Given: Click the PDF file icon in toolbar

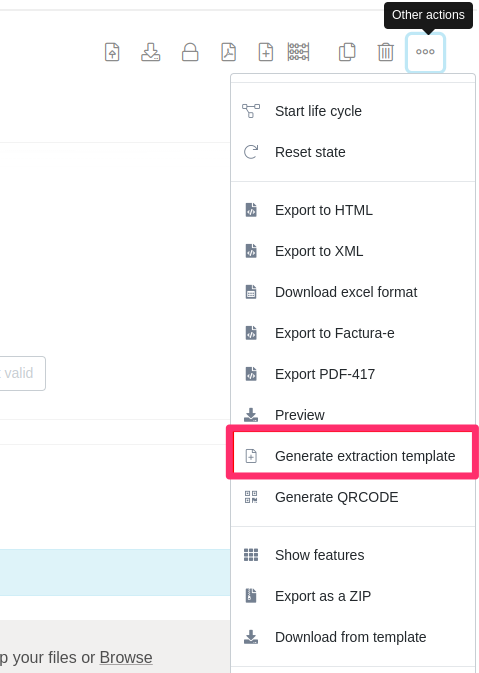Looking at the screenshot, I should click(x=228, y=52).
